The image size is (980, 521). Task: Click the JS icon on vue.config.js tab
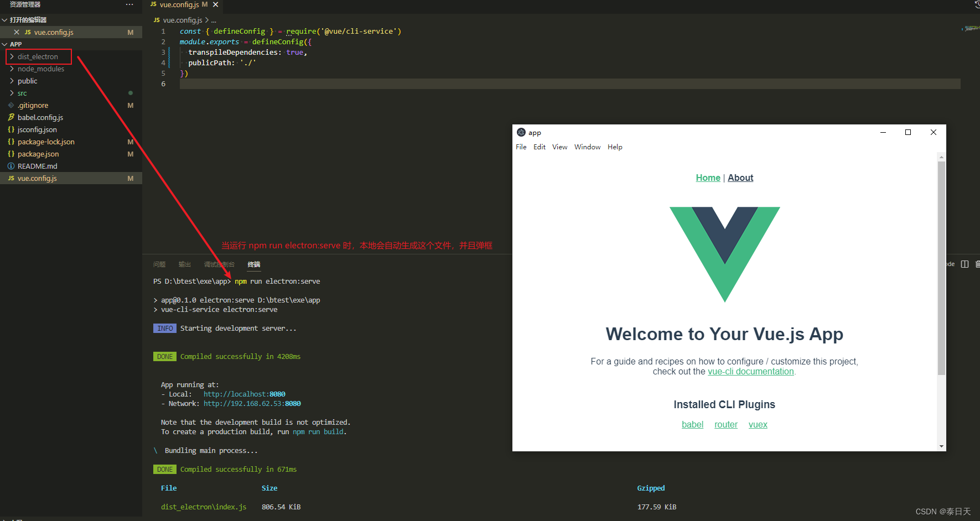[x=154, y=4]
